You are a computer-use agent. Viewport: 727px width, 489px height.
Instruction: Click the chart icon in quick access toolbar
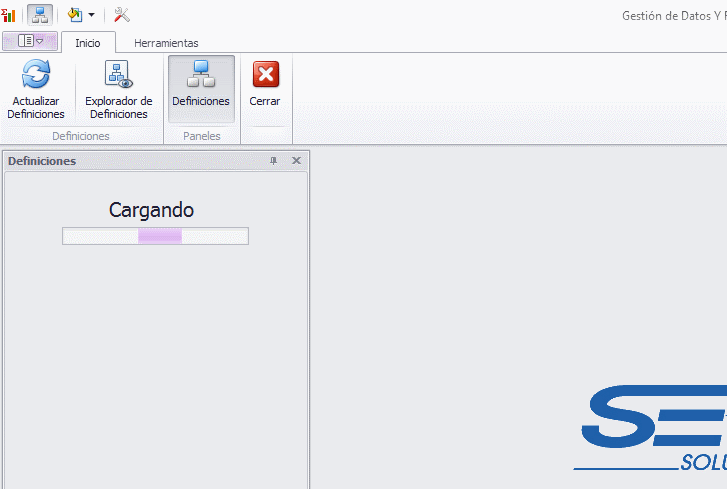pyautogui.click(x=8, y=15)
